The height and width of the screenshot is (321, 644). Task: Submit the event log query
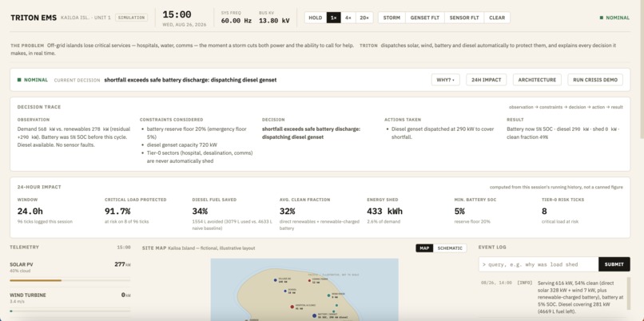pos(614,264)
